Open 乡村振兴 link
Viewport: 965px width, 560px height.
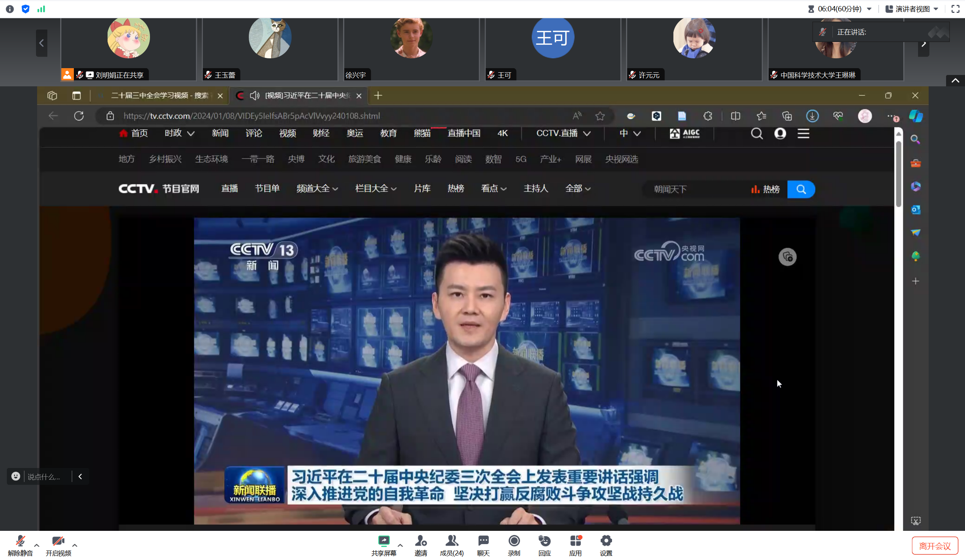(165, 159)
